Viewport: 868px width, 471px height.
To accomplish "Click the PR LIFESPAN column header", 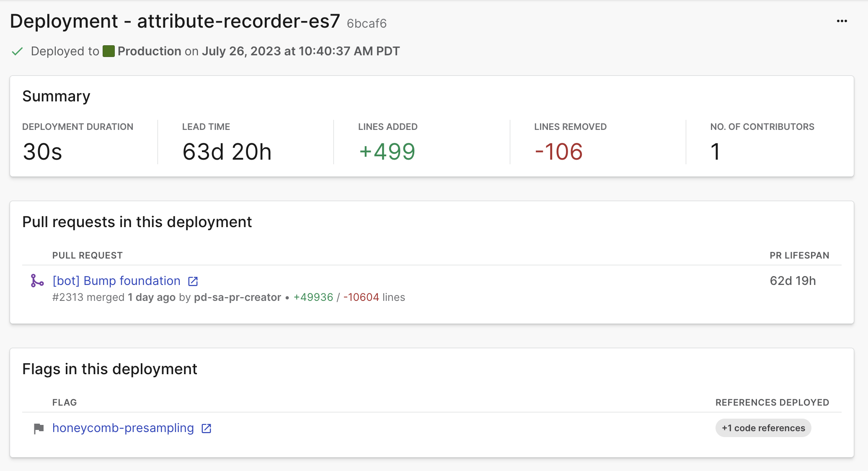I will point(799,256).
